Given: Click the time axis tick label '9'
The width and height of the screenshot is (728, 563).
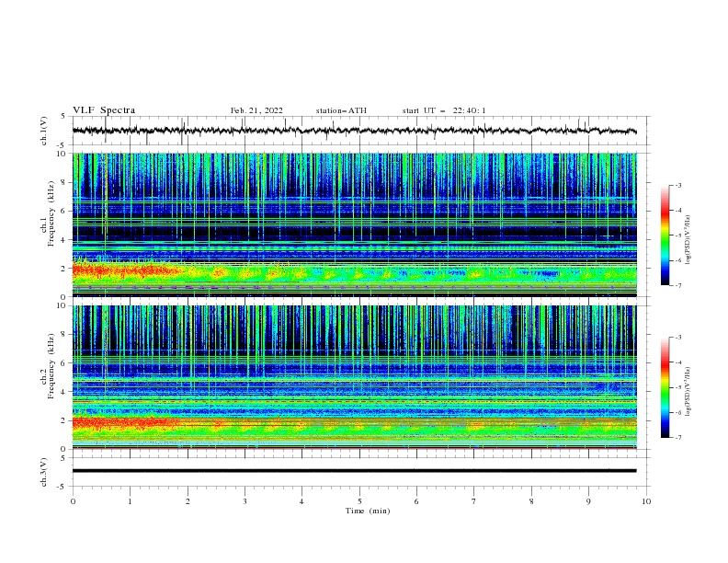Looking at the screenshot, I should click(588, 501).
